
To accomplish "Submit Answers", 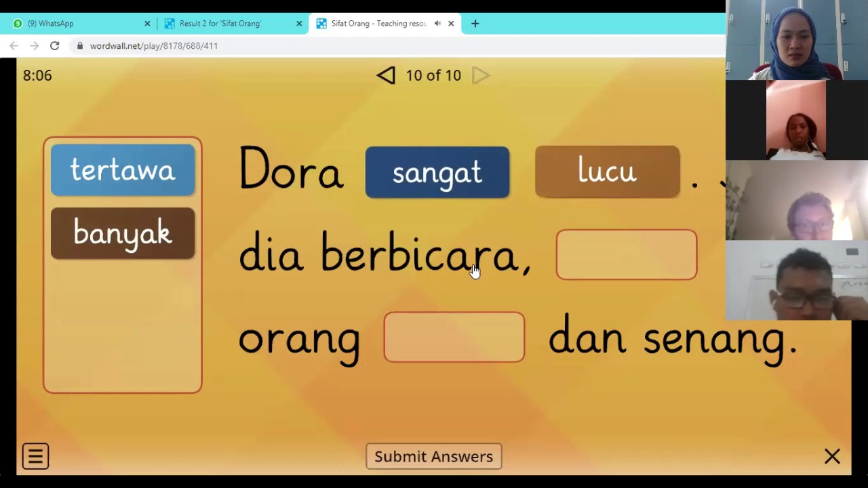I will [x=434, y=456].
